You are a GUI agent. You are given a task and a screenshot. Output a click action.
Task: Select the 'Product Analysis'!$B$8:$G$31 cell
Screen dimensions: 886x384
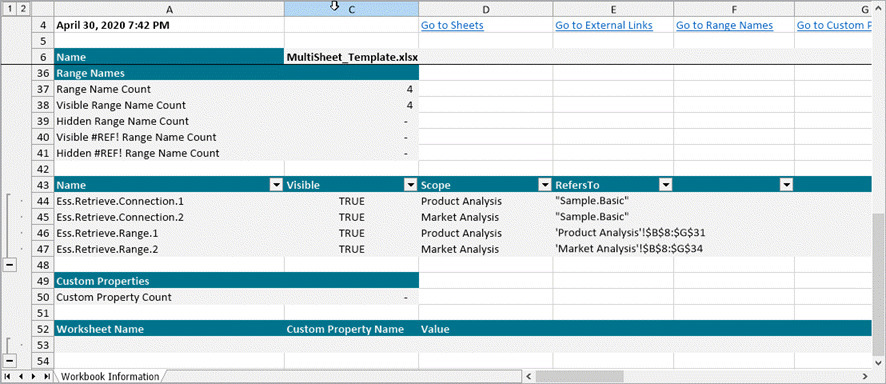[x=613, y=233]
